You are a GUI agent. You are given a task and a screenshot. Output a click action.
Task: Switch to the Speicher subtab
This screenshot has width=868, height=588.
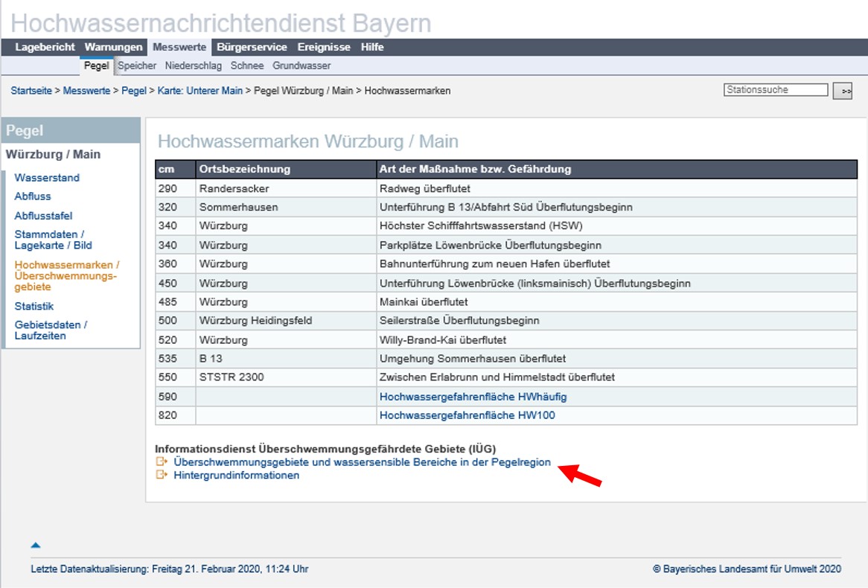pos(137,65)
